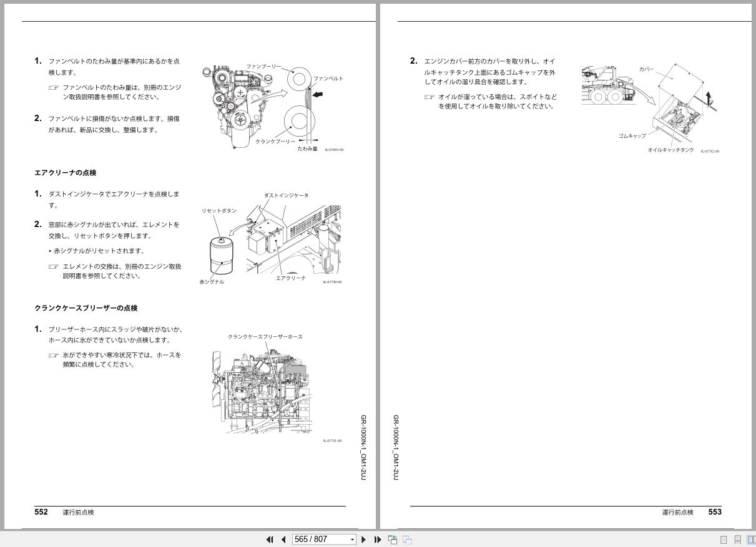The image size is (756, 547).
Task: Click label たわみ量 below the pulleys
Action: [x=307, y=149]
